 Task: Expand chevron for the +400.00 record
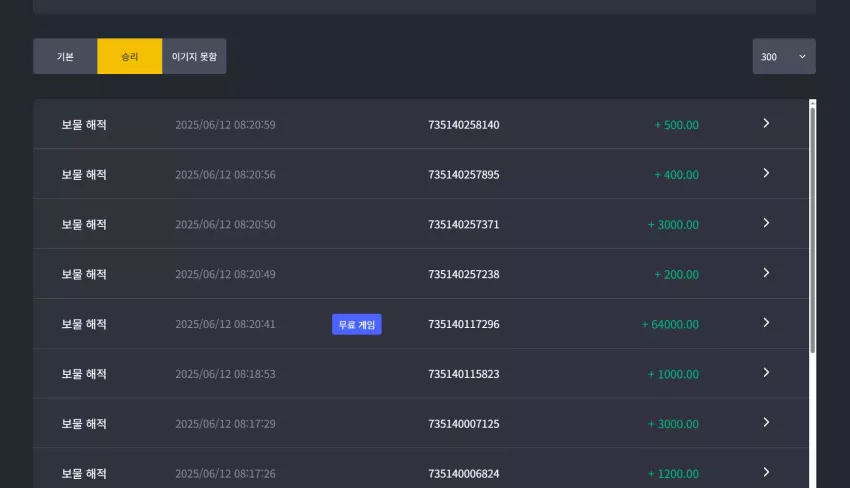click(766, 174)
